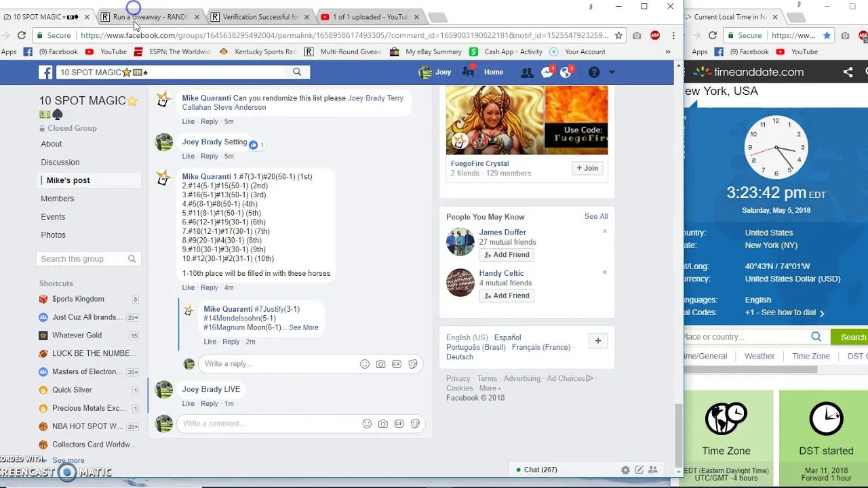Attach photo in Write a comment box

point(383,424)
